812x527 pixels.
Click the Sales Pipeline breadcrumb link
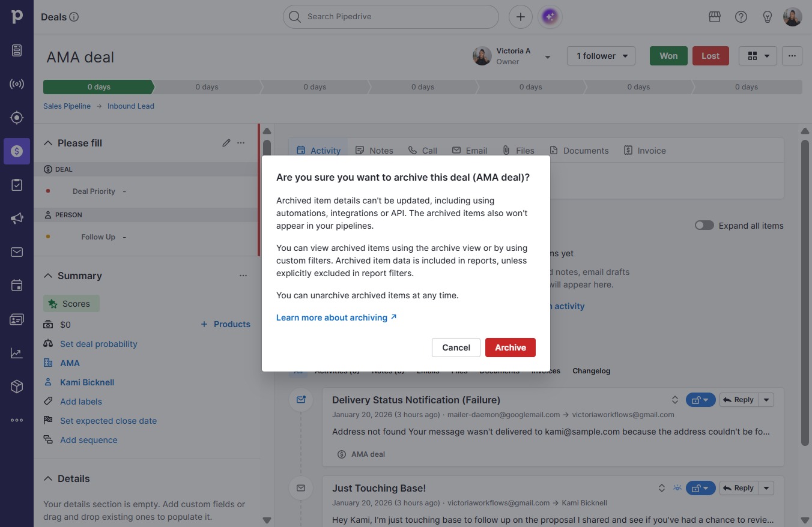click(67, 106)
